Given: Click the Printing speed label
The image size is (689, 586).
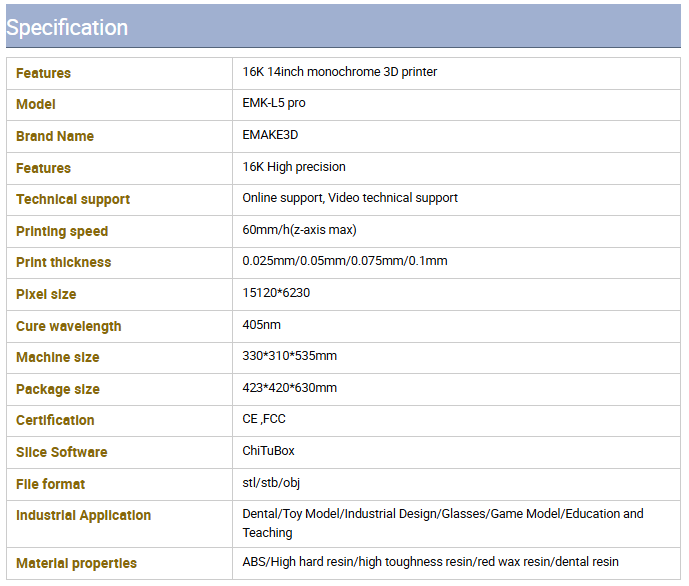Looking at the screenshot, I should [62, 232].
